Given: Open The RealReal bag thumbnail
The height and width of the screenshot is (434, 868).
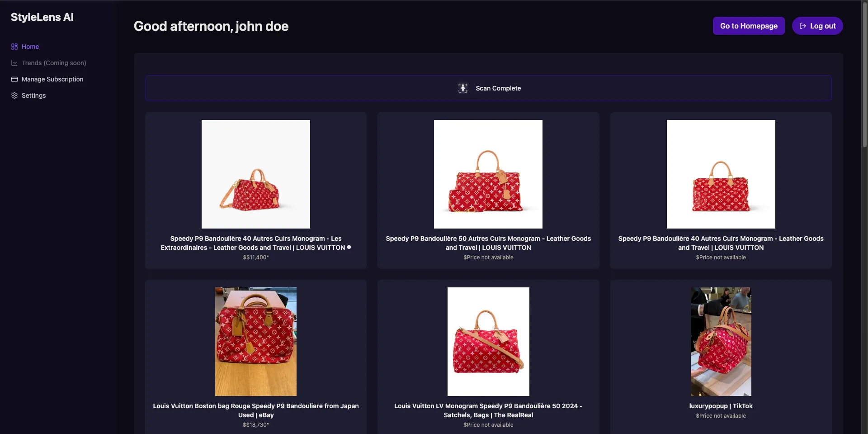Looking at the screenshot, I should 488,342.
